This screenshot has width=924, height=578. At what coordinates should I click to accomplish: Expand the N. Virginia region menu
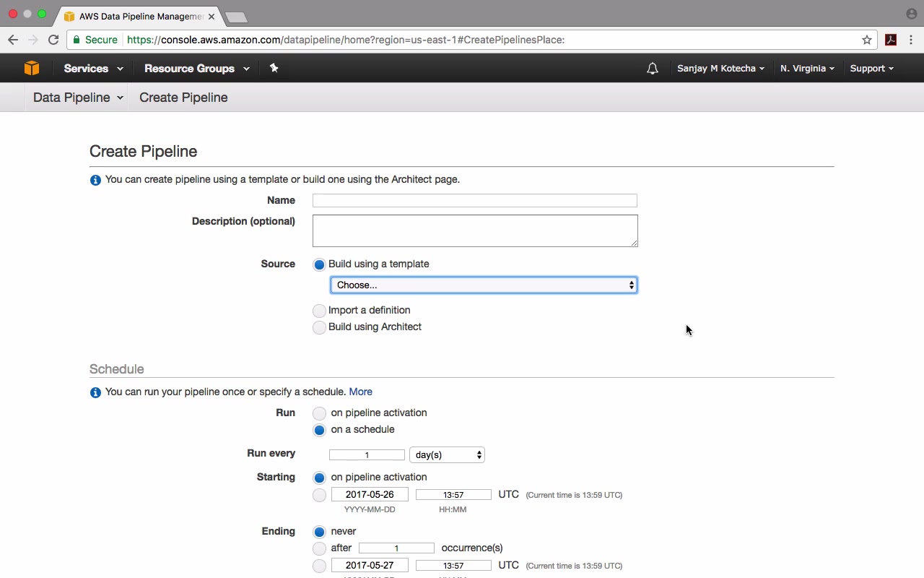[807, 69]
